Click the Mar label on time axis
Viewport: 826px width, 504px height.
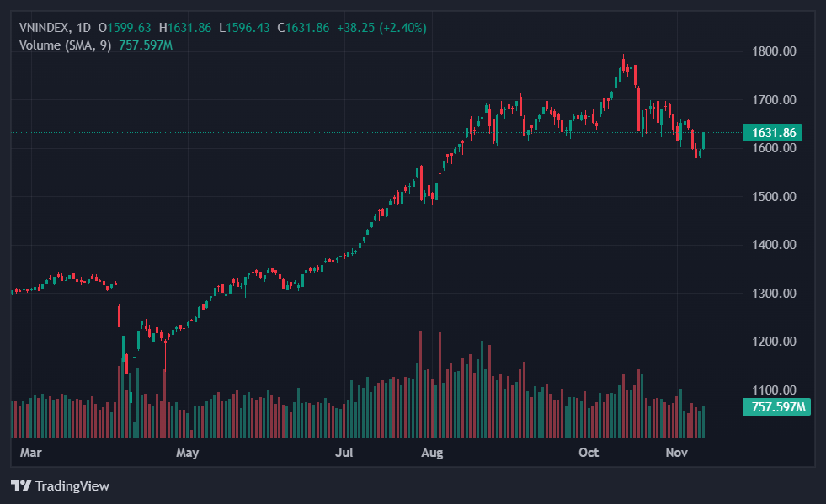(30, 453)
